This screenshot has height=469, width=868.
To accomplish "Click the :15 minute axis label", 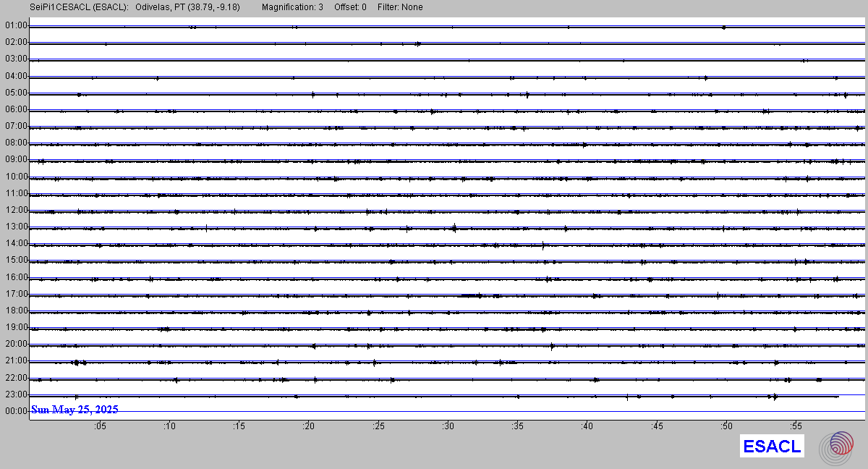I will tap(239, 427).
